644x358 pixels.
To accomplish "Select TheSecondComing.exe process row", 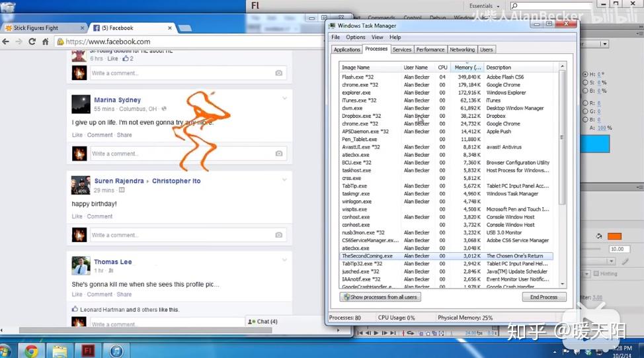I will click(x=446, y=255).
